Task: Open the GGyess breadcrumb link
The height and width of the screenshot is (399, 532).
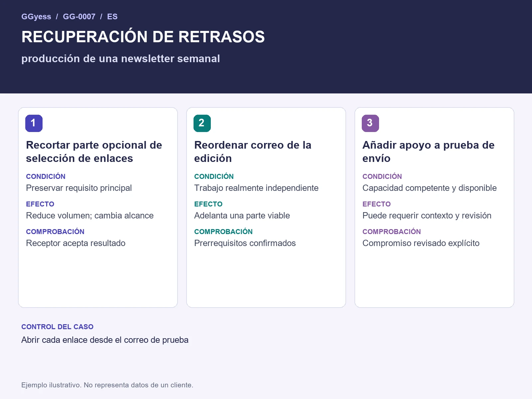Action: coord(36,17)
